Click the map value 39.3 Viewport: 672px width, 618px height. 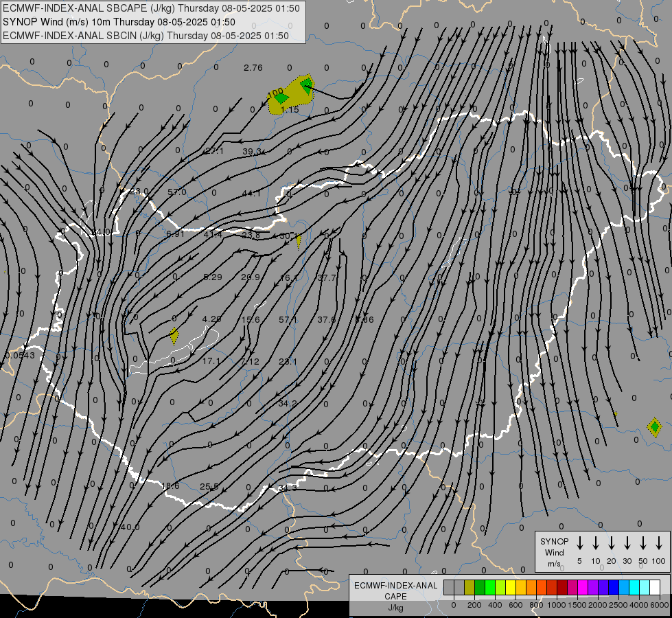pyautogui.click(x=252, y=151)
